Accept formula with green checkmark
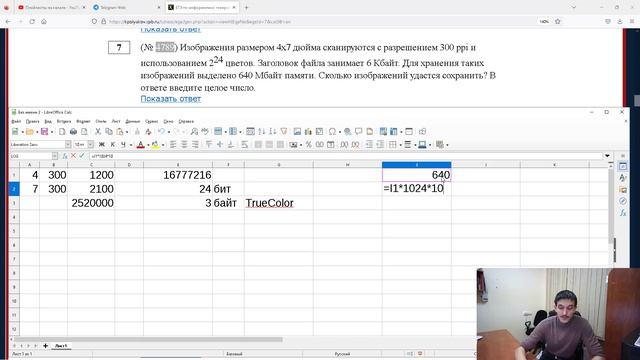640x360 pixels. (82, 156)
